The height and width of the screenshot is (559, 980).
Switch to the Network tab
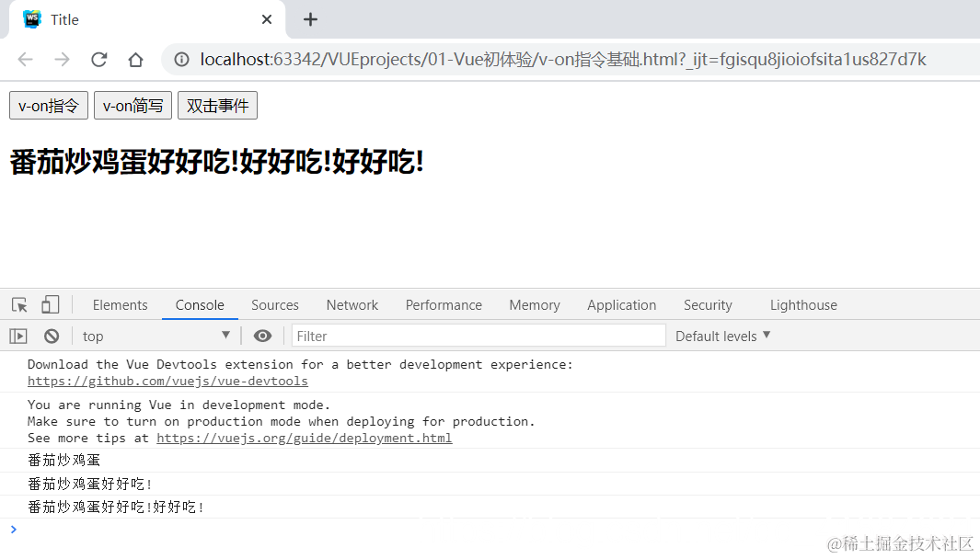pyautogui.click(x=352, y=305)
